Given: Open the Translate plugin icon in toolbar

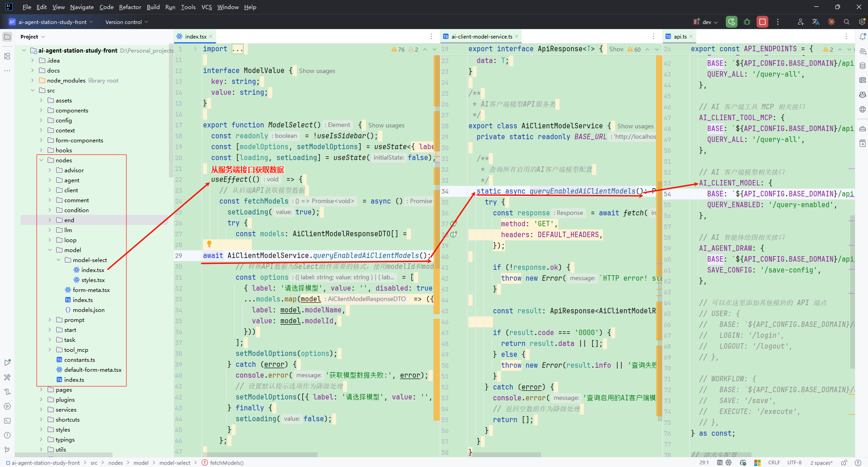Looking at the screenshot, I should pos(815,22).
